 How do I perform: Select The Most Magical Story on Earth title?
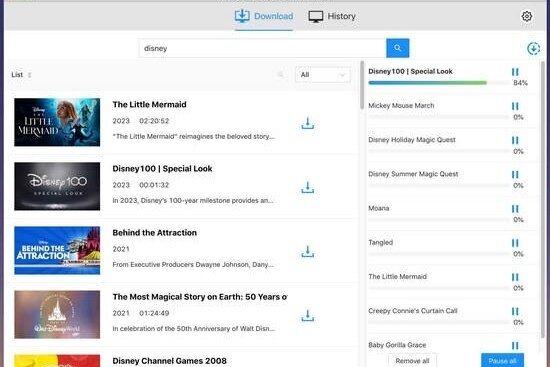200,297
